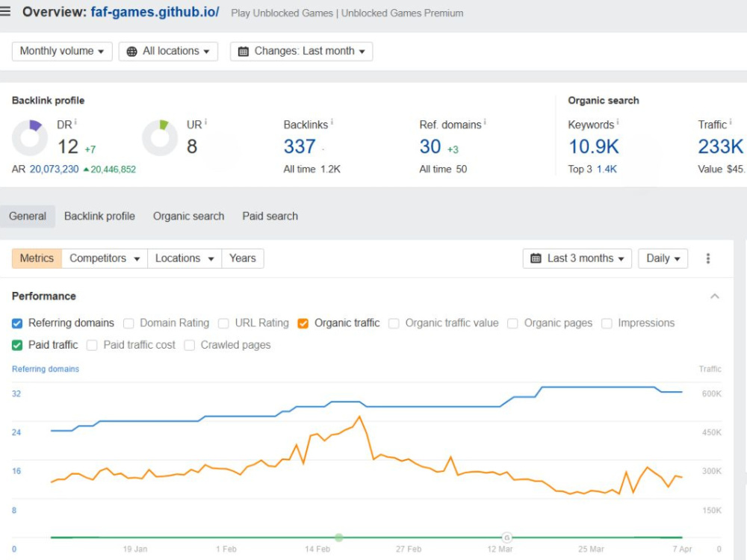Click the Google update G marker

pos(507,538)
